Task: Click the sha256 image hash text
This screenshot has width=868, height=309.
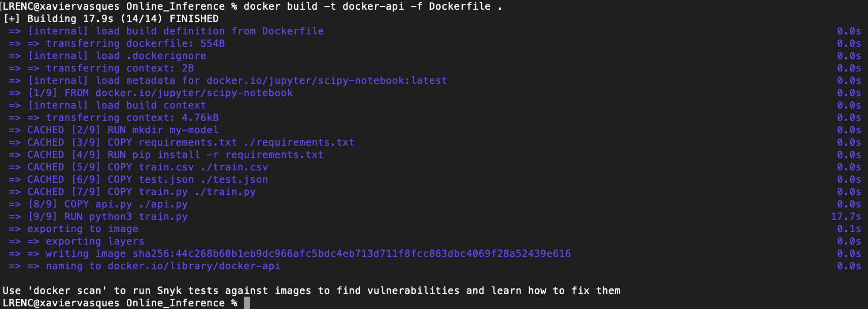Action: pyautogui.click(x=351, y=254)
